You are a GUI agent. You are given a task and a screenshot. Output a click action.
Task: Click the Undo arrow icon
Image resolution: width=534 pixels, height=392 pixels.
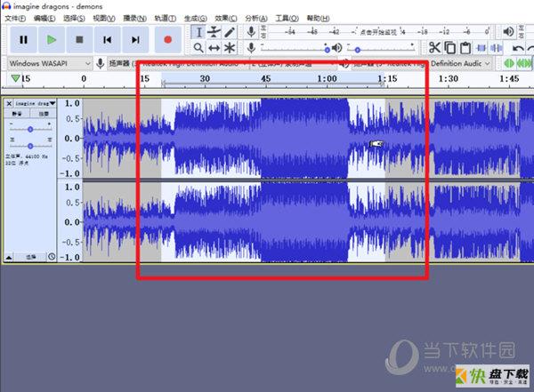coord(518,48)
